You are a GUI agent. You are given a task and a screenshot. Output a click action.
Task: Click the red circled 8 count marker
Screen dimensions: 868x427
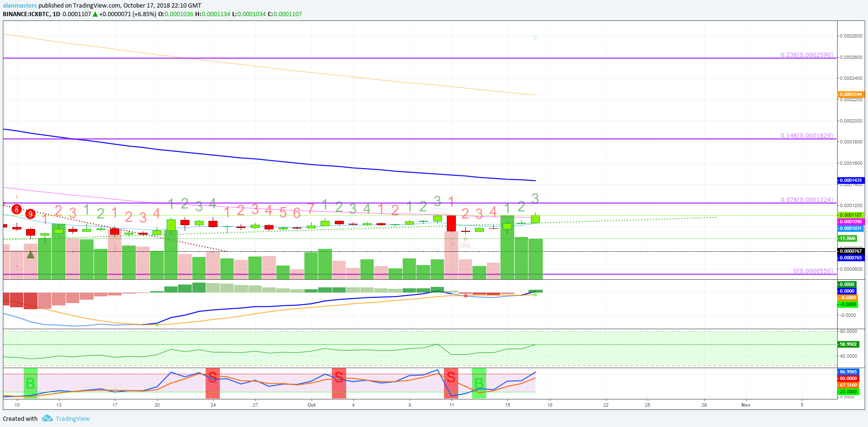(x=17, y=209)
